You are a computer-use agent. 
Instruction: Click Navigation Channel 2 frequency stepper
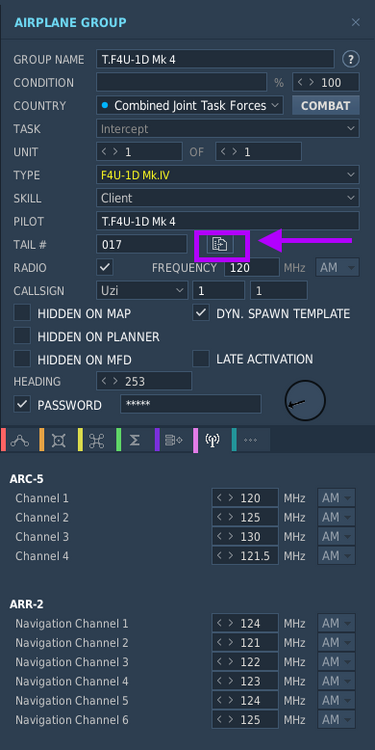point(245,642)
